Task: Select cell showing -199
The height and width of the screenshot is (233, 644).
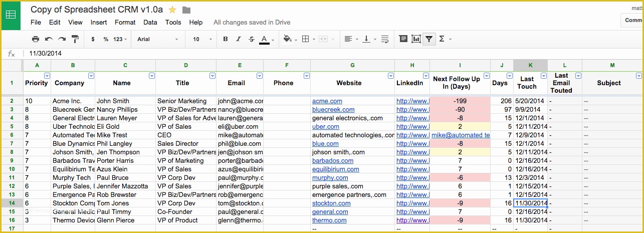Action: point(460,101)
